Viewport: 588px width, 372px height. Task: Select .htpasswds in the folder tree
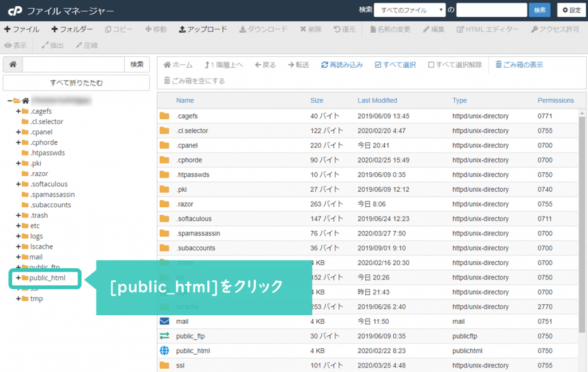pyautogui.click(x=47, y=153)
